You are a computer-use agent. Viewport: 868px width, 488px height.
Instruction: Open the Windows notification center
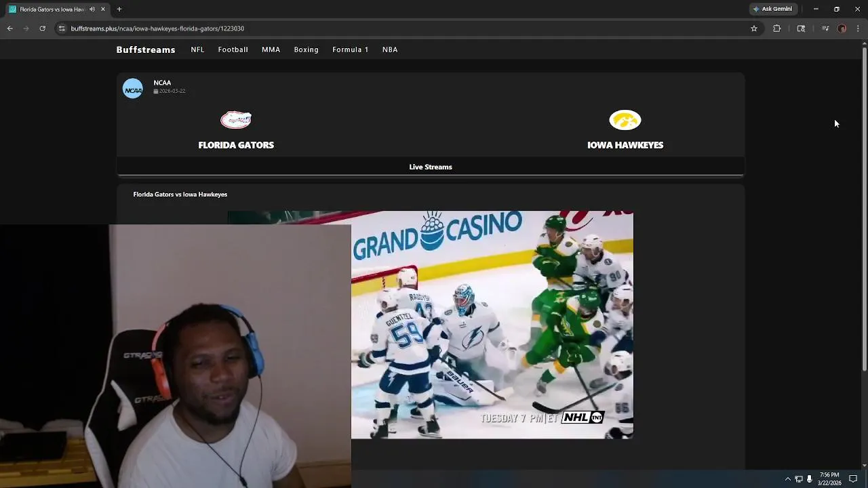click(x=853, y=479)
